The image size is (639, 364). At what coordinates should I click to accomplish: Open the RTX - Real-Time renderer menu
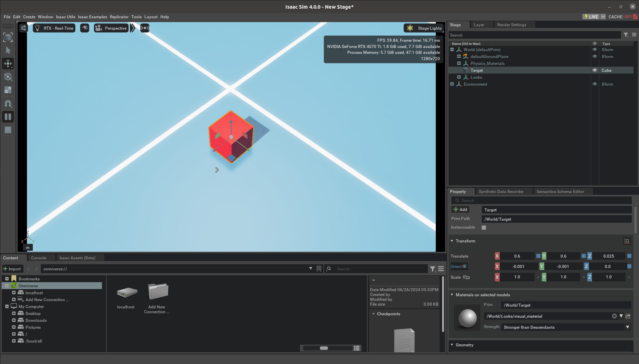click(x=54, y=28)
